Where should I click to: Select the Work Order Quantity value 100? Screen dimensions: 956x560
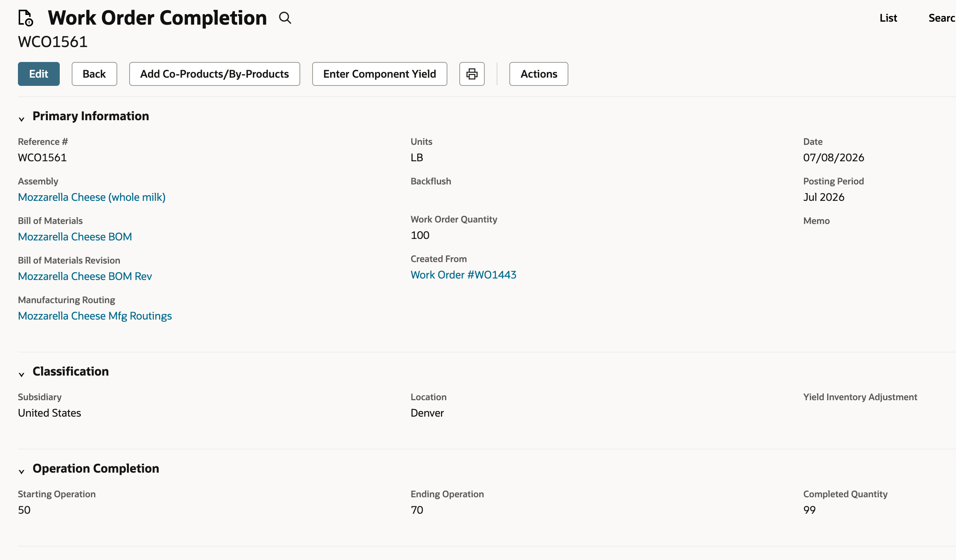[x=420, y=235]
